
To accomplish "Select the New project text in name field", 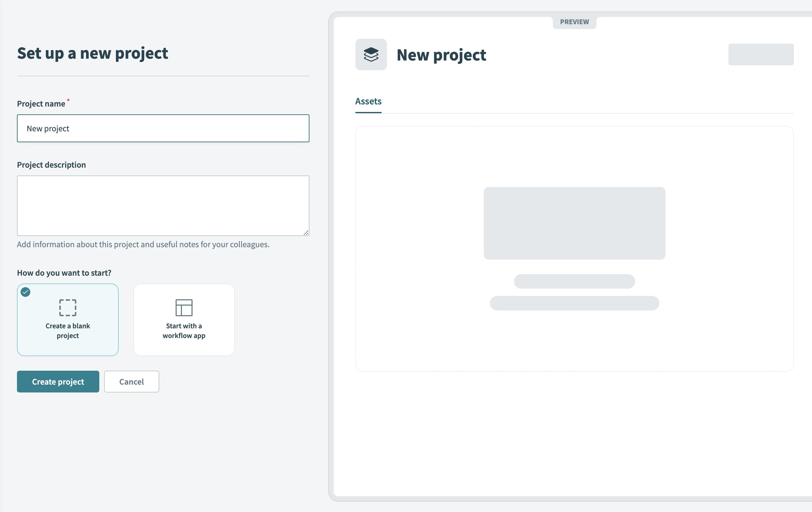I will (48, 128).
